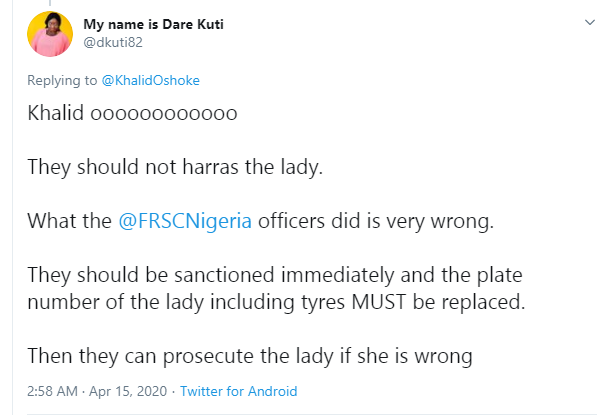Click the @dkuti82 handle
Viewport: 602px width, 415px height.
click(x=111, y=41)
